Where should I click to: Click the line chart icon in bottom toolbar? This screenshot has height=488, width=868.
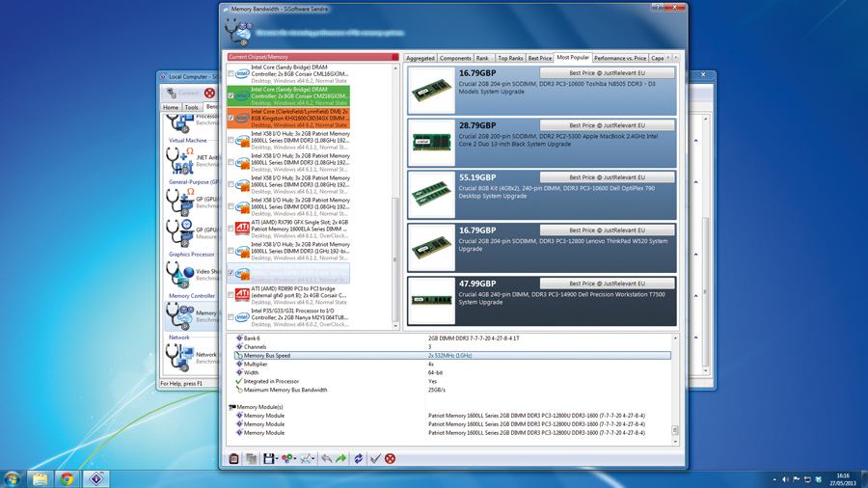tap(305, 459)
